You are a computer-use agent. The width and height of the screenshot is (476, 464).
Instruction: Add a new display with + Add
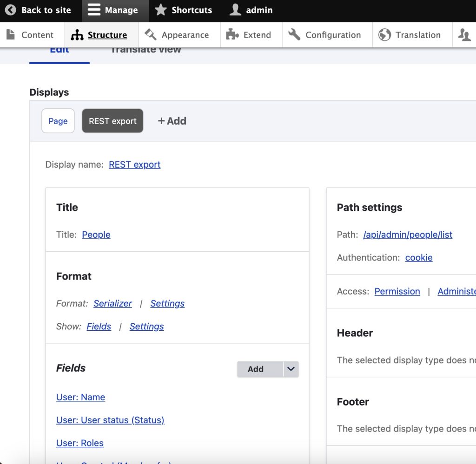[172, 121]
